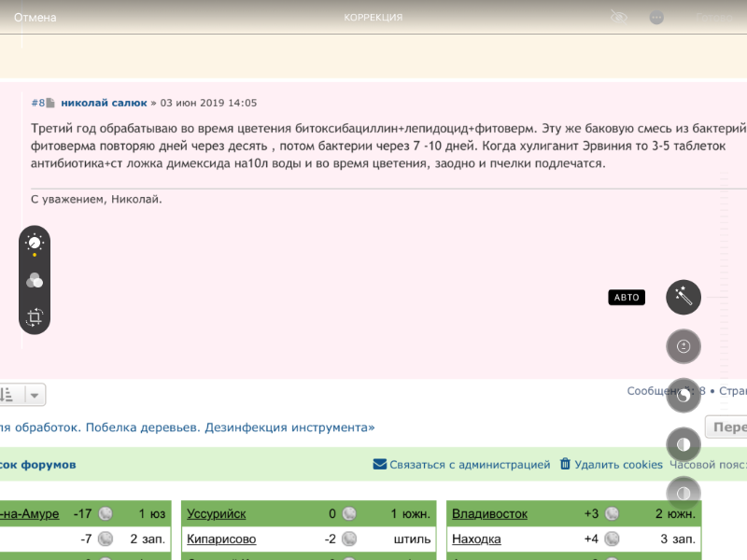This screenshot has width=747, height=560.
Task: Select the Filters three-circles tool
Action: 35,280
